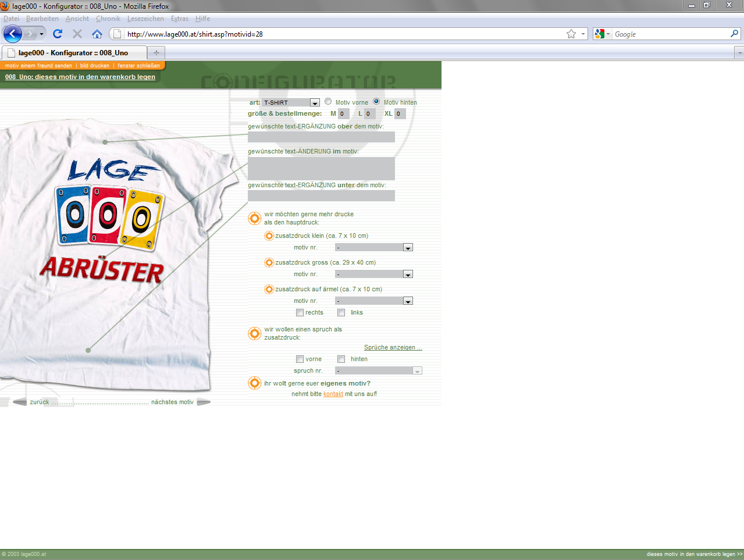Click the stop loading X icon
This screenshot has width=744, height=560.
point(77,34)
